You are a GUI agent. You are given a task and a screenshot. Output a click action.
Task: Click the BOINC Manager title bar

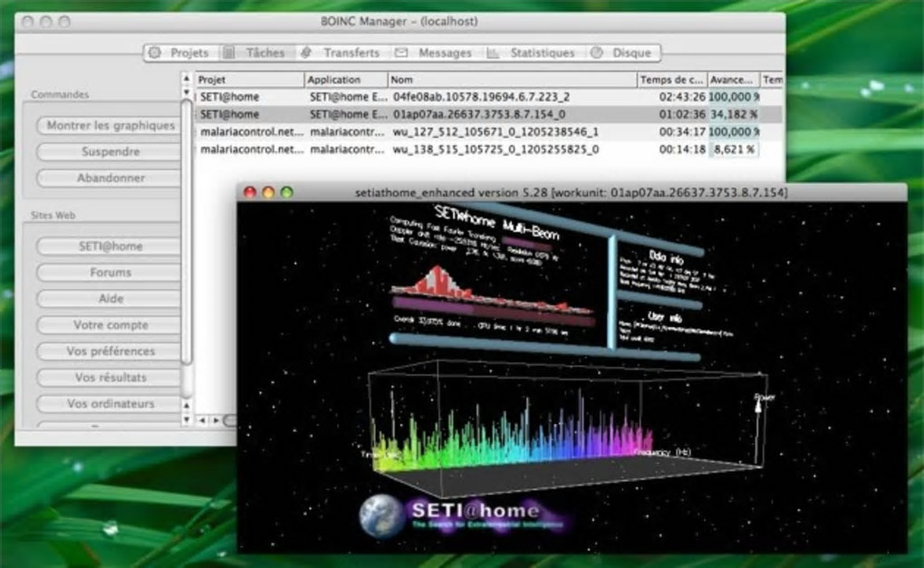click(399, 21)
